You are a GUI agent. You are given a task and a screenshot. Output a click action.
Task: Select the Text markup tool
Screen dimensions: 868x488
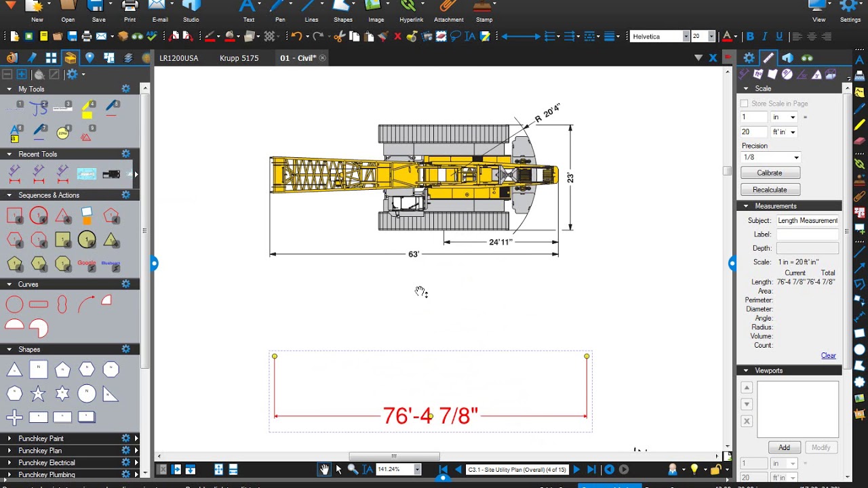248,12
